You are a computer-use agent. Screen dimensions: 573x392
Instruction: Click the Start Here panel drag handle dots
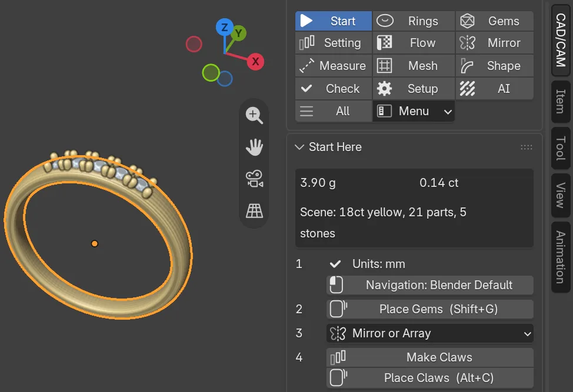click(x=526, y=147)
